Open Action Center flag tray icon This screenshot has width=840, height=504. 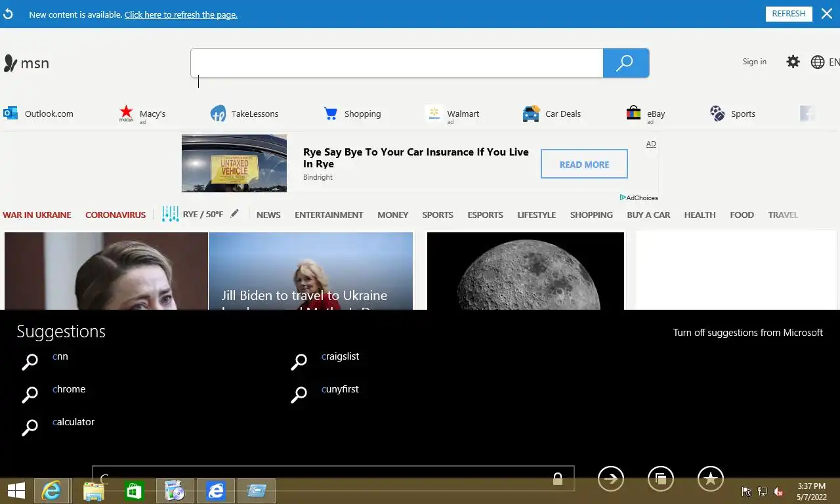pyautogui.click(x=746, y=492)
